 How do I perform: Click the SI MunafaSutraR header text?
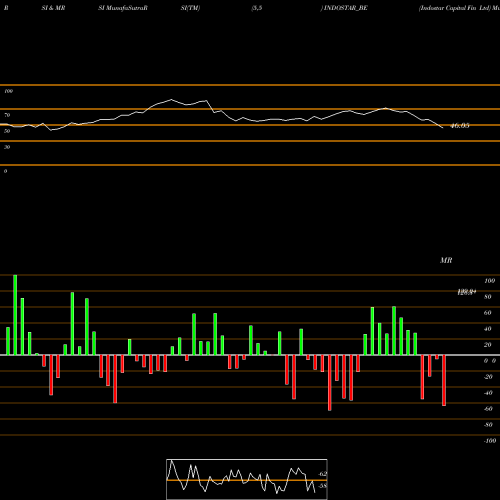[123, 8]
